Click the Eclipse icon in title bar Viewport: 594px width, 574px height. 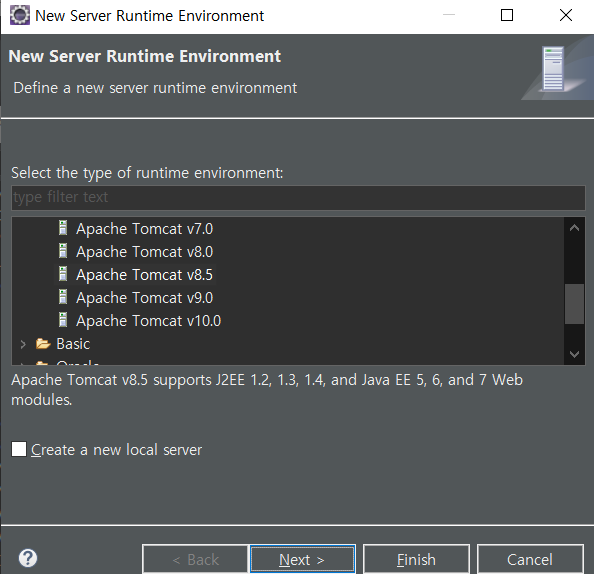(20, 16)
